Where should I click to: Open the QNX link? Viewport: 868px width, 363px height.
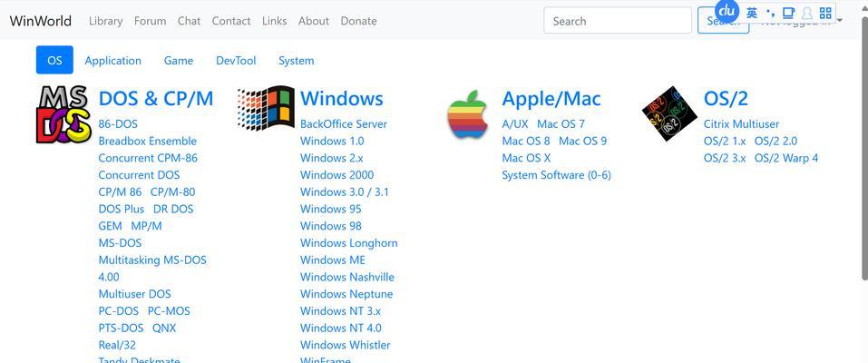coord(164,329)
